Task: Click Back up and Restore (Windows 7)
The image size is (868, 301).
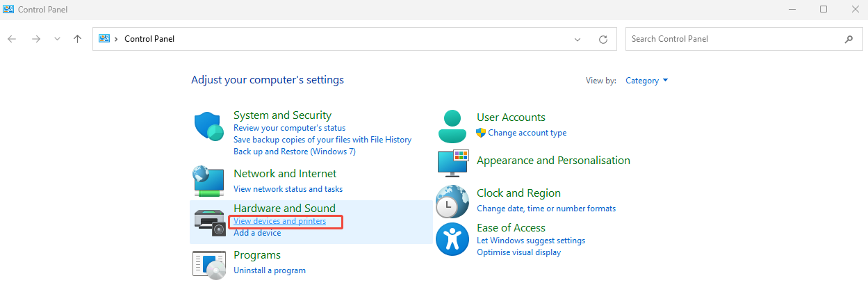Action: 295,151
